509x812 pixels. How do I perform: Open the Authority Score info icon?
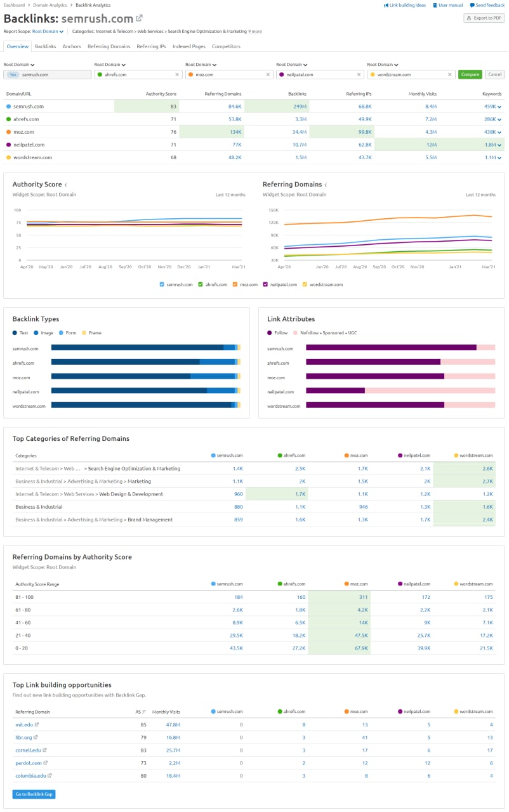point(66,185)
